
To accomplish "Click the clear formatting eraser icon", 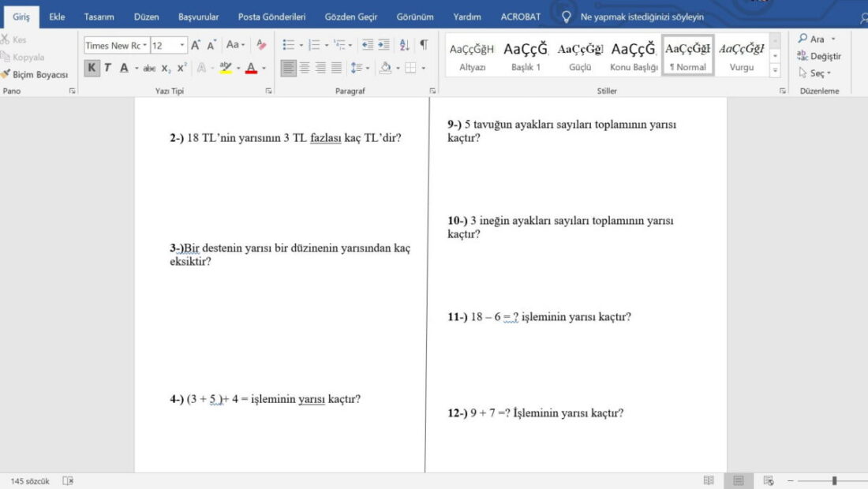I will point(261,45).
